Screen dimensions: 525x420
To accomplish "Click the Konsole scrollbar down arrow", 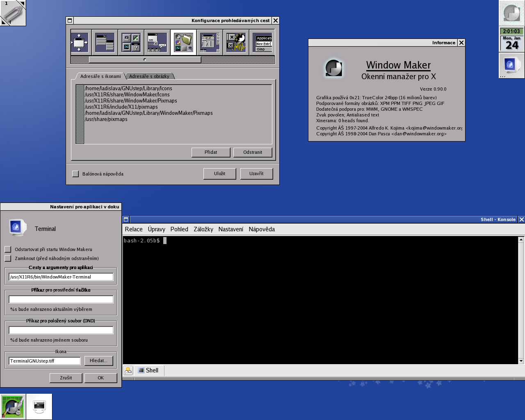I will click(521, 361).
